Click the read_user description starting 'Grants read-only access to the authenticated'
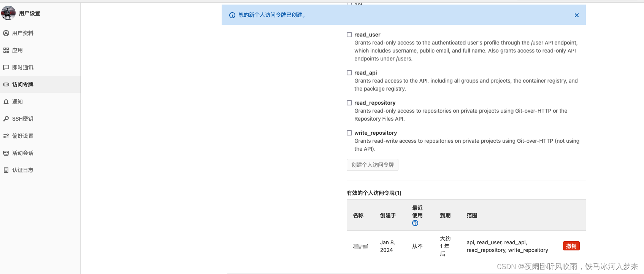The width and height of the screenshot is (644, 274). tap(466, 51)
